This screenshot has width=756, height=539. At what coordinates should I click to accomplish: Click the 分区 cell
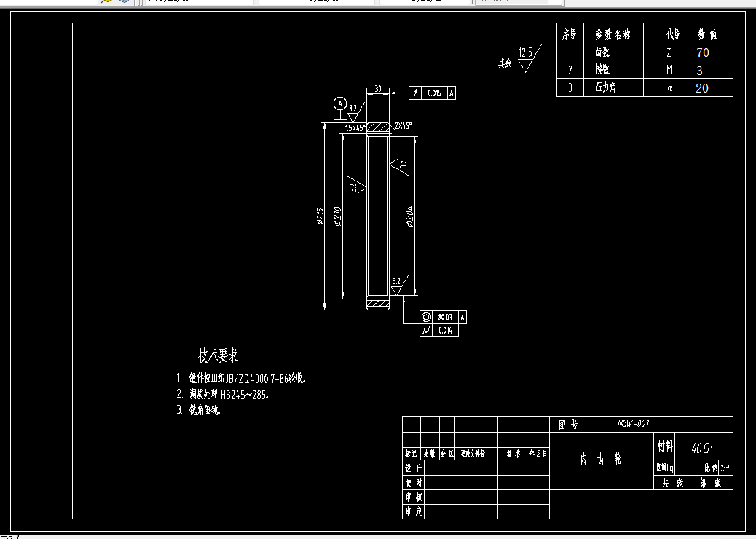pyautogui.click(x=447, y=454)
